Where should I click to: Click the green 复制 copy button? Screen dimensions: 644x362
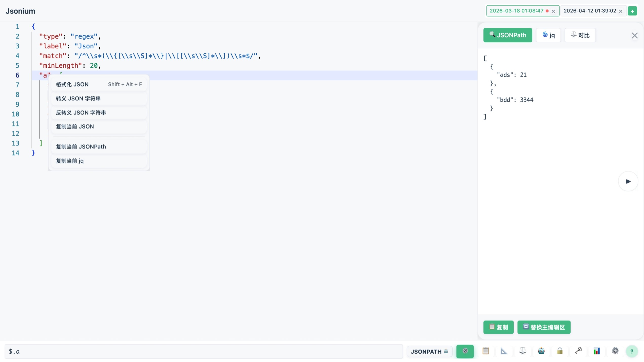(498, 327)
